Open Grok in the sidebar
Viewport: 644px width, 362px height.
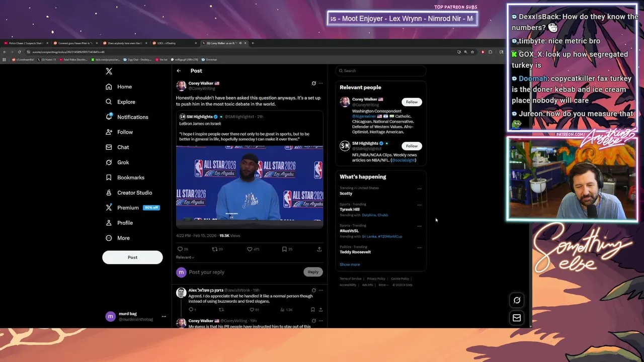tap(118, 162)
